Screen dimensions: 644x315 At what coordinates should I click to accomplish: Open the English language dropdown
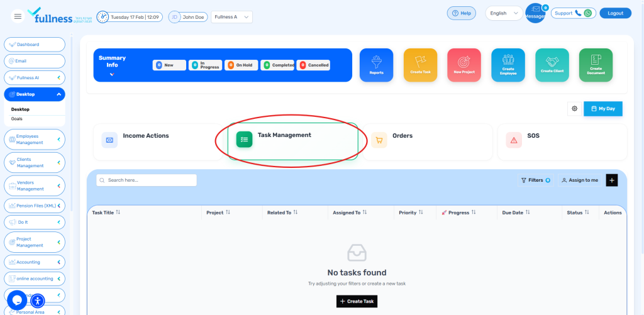504,13
